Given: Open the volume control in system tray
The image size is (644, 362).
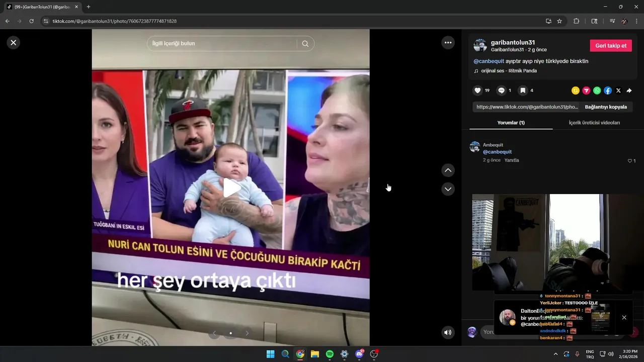Looking at the screenshot, I should [x=611, y=354].
